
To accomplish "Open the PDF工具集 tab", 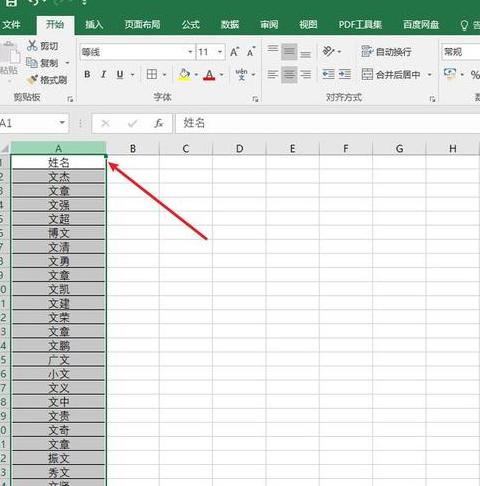I will [360, 25].
